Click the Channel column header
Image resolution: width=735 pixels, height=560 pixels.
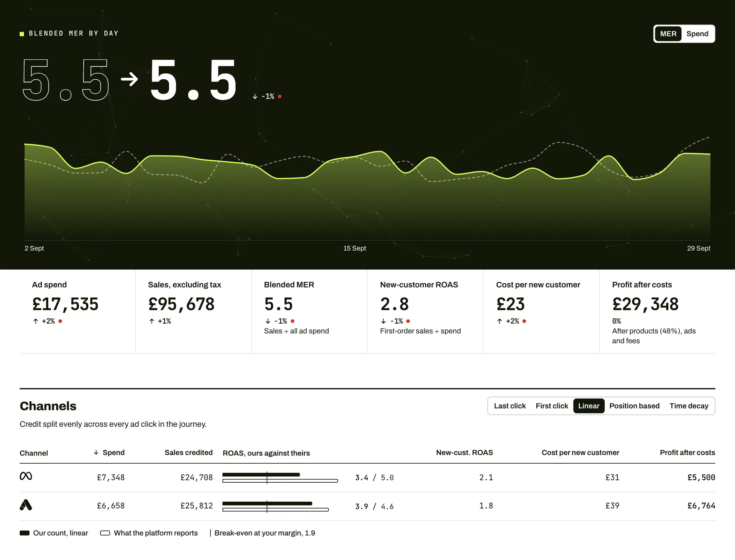34,453
